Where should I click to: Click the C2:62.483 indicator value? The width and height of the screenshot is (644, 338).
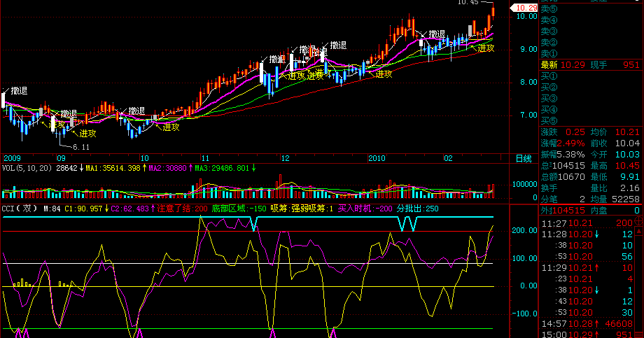point(129,209)
